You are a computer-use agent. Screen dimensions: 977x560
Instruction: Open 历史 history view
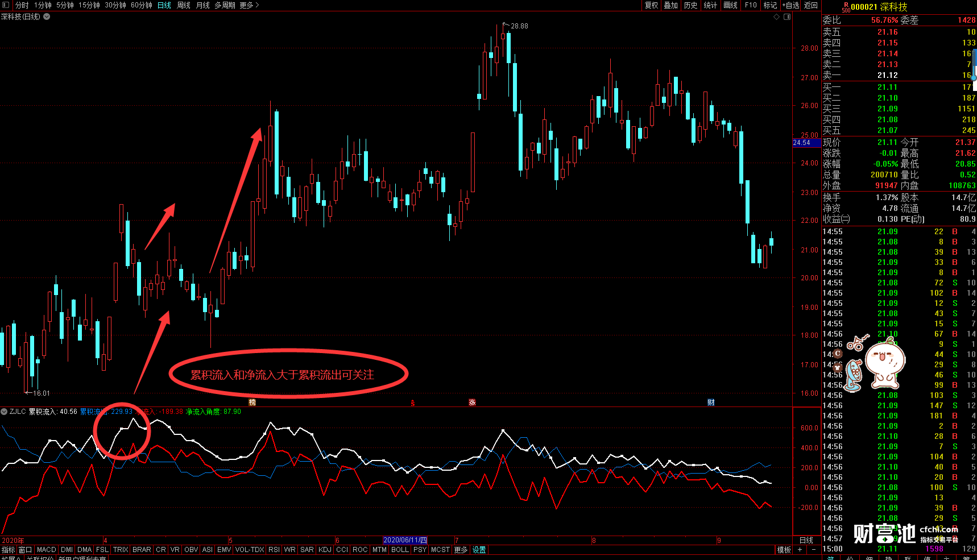690,5
